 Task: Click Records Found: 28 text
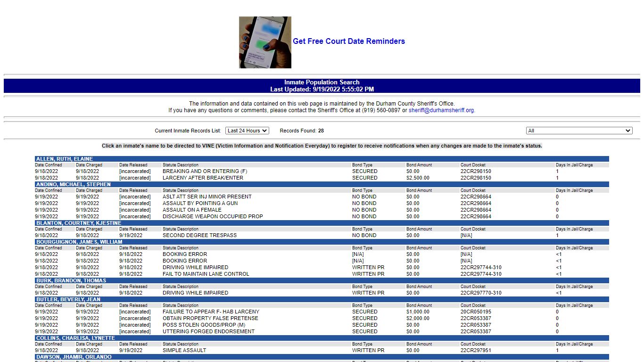[x=302, y=131]
